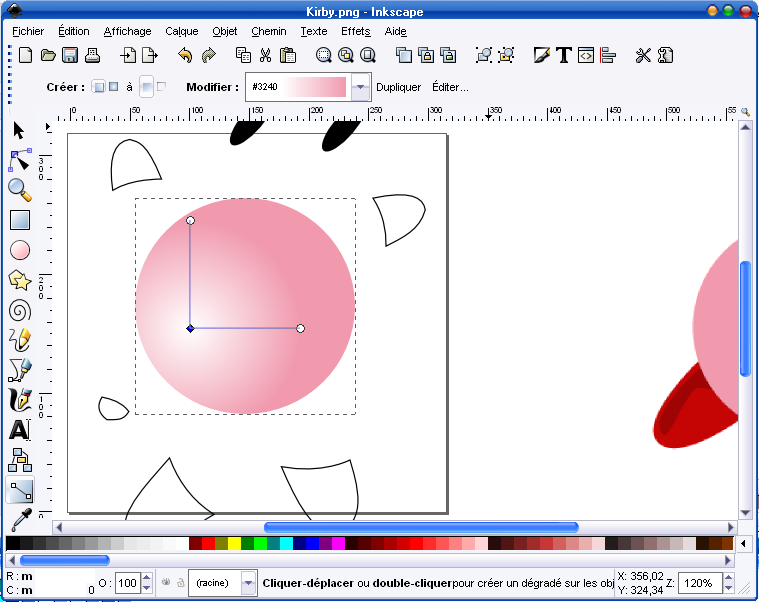Toggle create radial gradient

114,87
